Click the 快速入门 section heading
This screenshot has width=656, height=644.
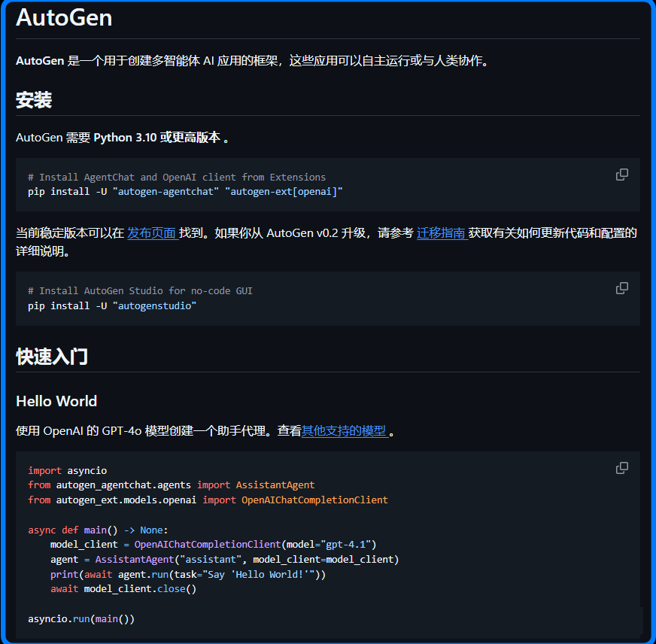pos(52,357)
